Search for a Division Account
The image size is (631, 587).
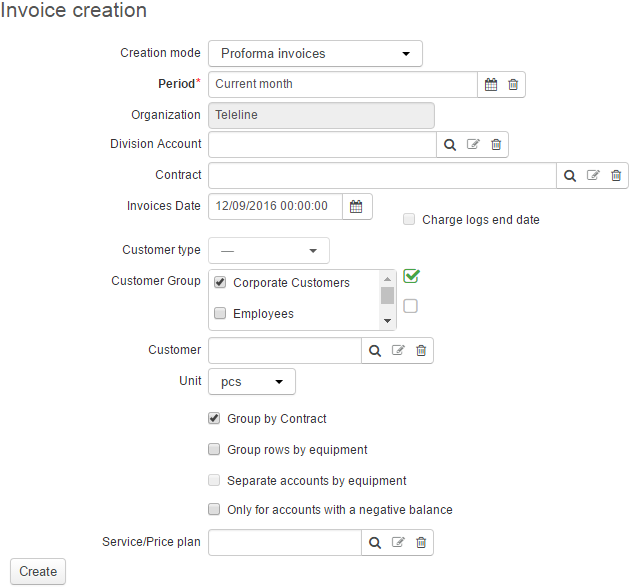tap(450, 144)
